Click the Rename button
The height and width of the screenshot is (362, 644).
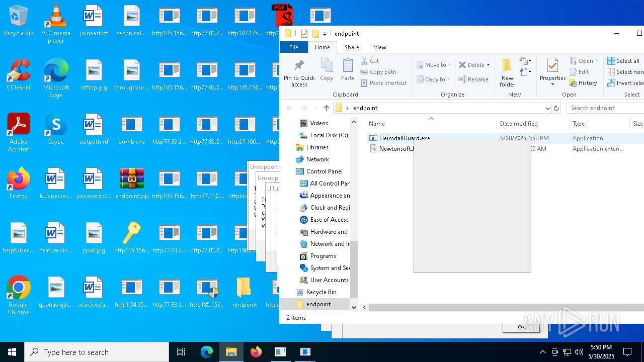click(x=473, y=79)
